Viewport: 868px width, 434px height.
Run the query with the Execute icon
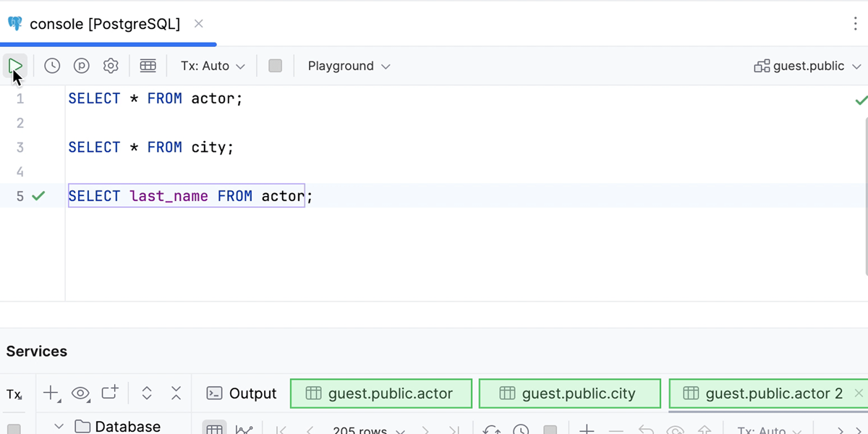(15, 67)
